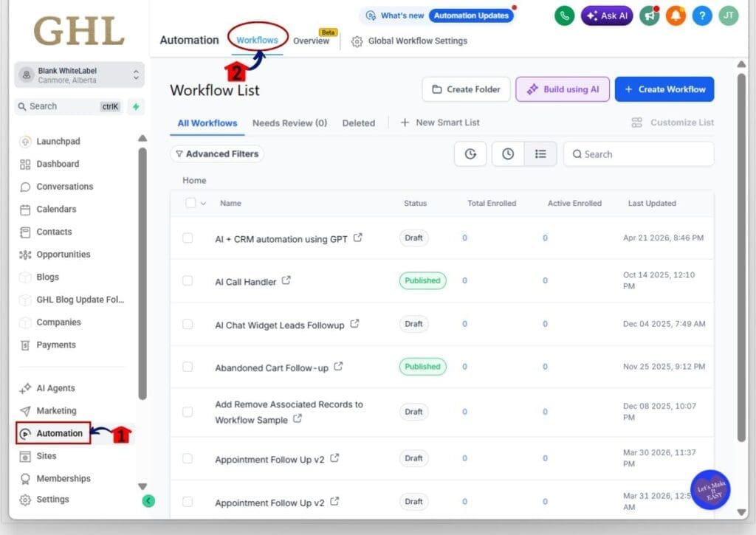Open the blue help question mark icon
The height and width of the screenshot is (535, 756).
click(x=702, y=15)
